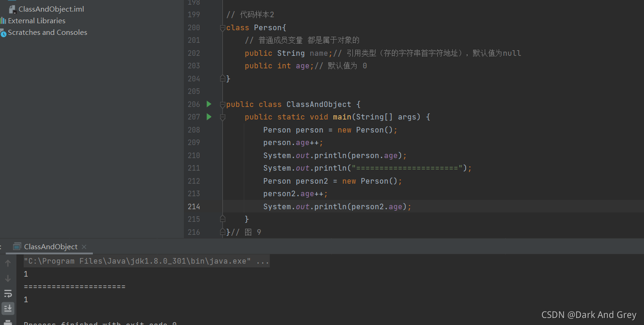Screen dimensions: 644x325
Task: Click 'Person person = new Person();' on line 208
Action: (x=331, y=130)
